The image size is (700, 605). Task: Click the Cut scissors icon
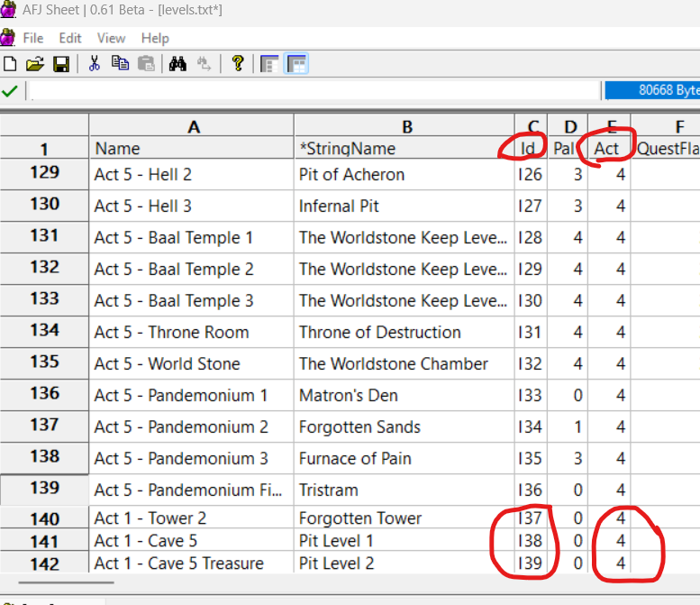(95, 64)
